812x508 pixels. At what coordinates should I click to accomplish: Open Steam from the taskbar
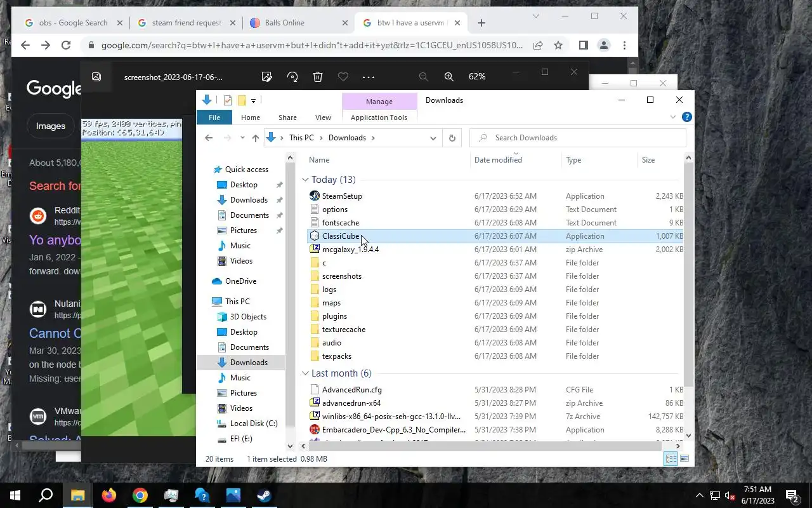coord(264,495)
